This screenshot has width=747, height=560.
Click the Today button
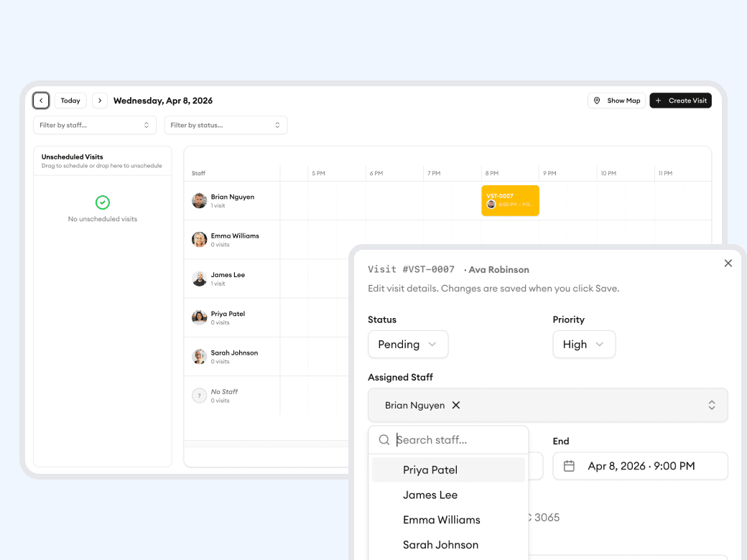70,101
